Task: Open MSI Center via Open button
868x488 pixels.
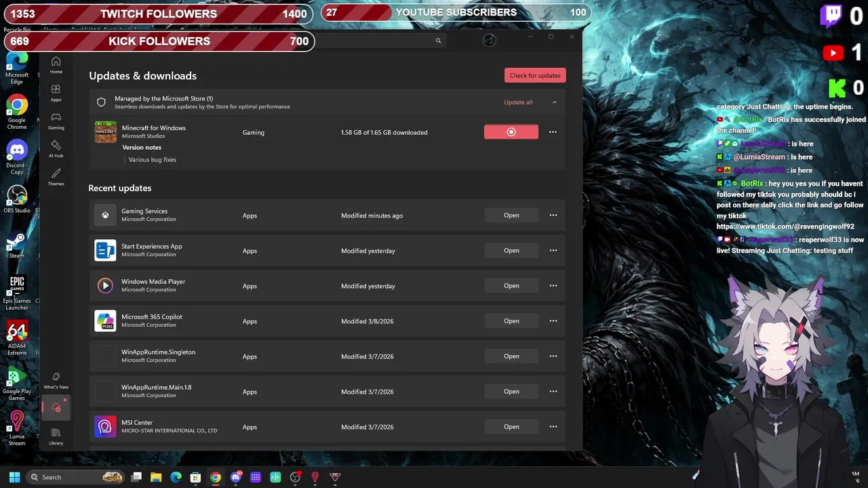Action: 511,427
